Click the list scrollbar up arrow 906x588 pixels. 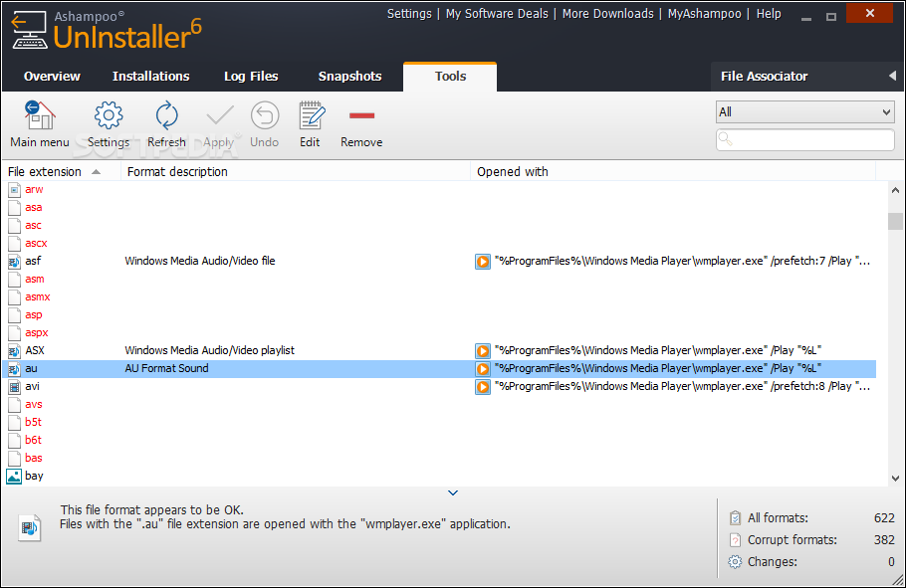point(895,190)
